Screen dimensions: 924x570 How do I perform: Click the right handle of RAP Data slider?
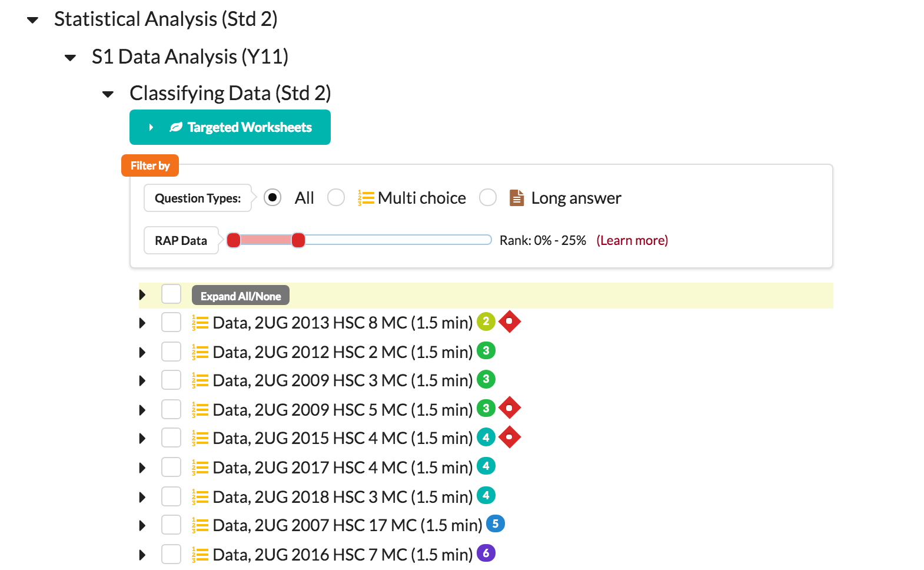pyautogui.click(x=298, y=240)
